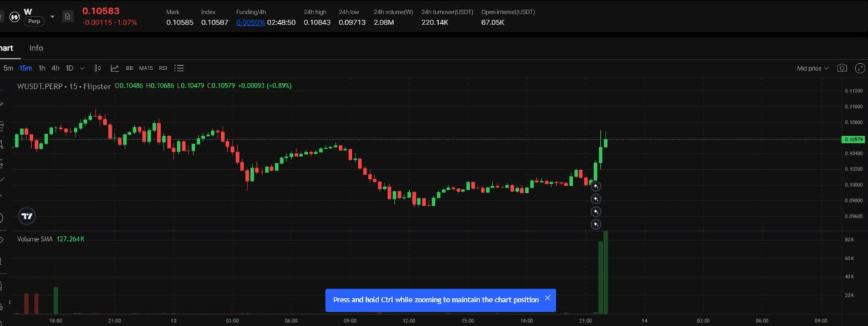This screenshot has width=868, height=326.
Task: Click the top sparkle event marker on the chart
Action: [595, 185]
